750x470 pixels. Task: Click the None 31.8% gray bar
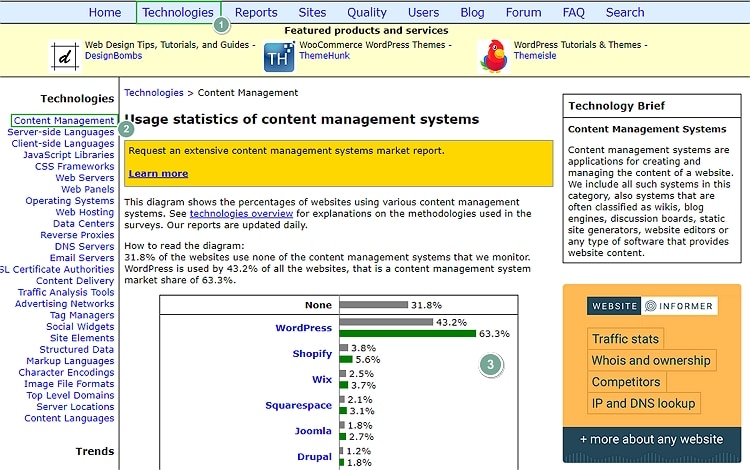pos(374,305)
